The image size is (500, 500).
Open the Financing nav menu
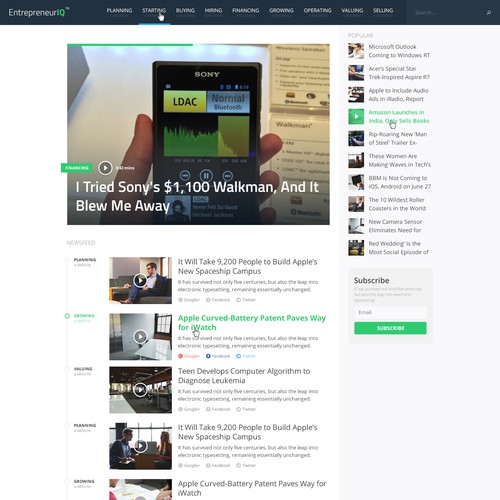point(246,11)
